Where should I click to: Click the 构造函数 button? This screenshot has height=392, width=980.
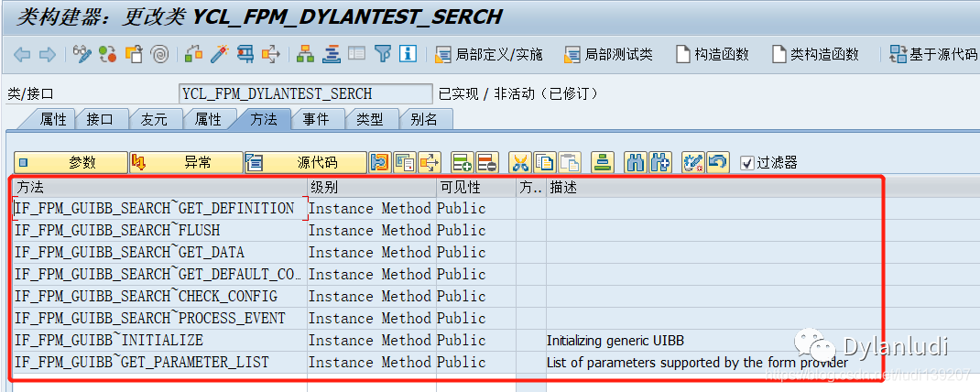click(712, 54)
